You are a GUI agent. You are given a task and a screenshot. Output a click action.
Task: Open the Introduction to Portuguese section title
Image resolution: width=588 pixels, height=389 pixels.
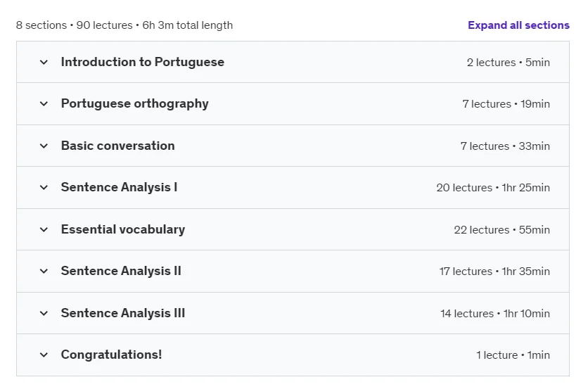point(143,62)
